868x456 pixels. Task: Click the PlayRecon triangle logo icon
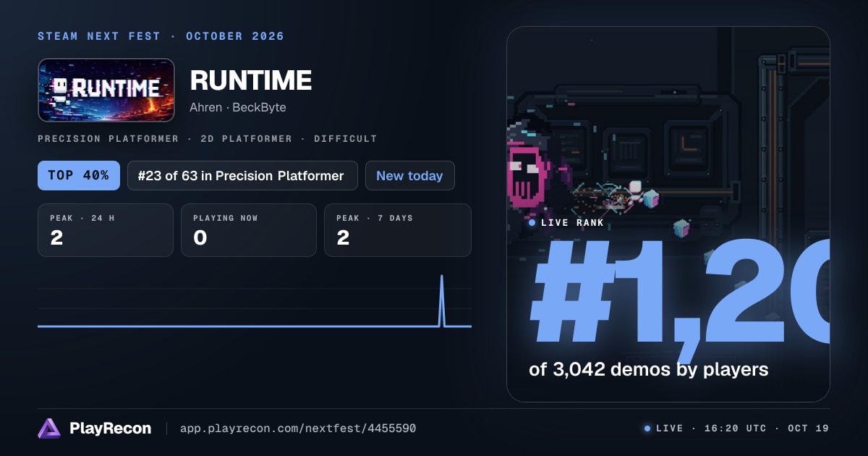click(48, 428)
